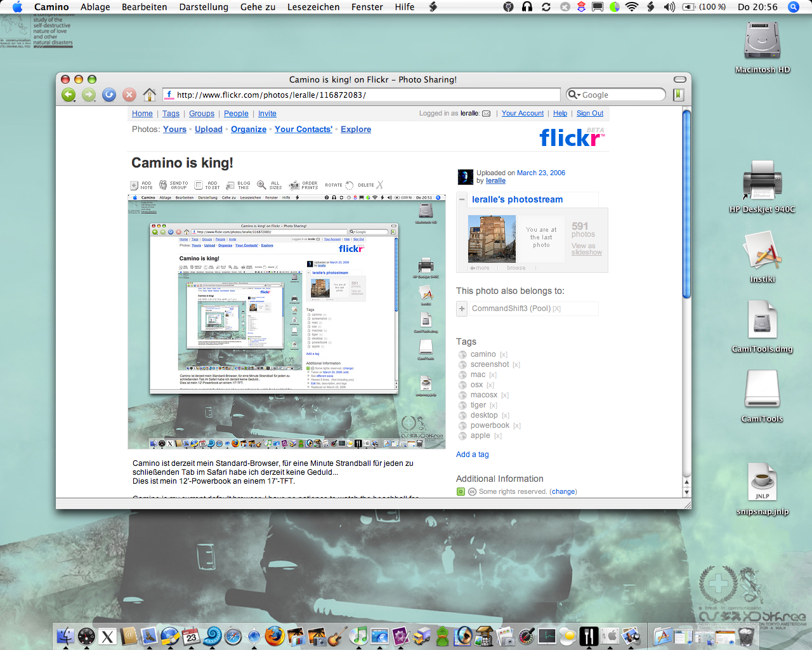
Task: Delete the photo with the Delete X
Action: click(x=371, y=185)
